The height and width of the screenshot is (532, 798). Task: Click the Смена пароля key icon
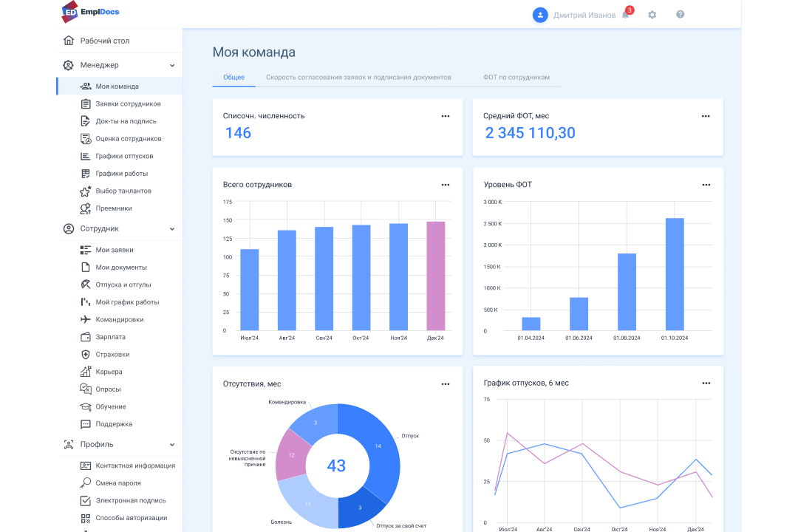[86, 483]
